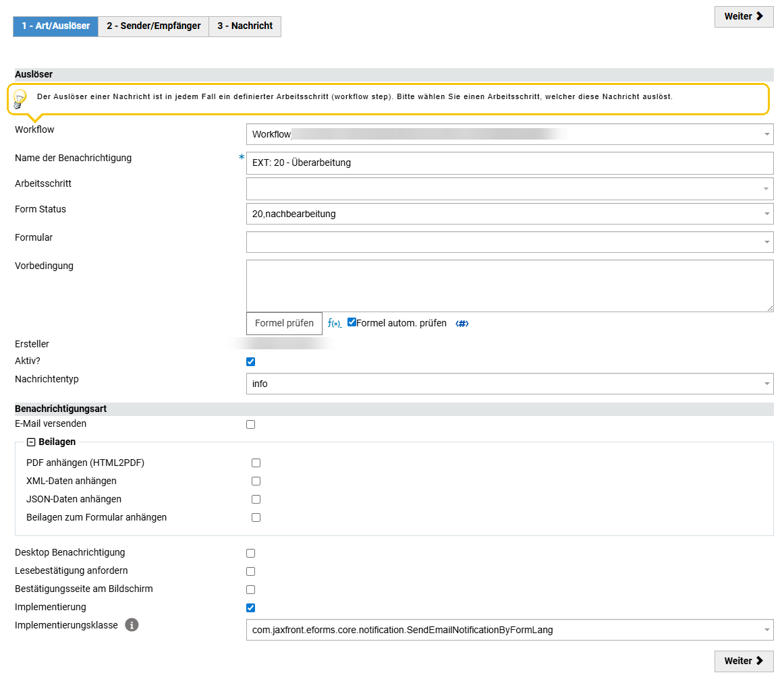Uncheck the Implementierung checkbox
The image size is (784, 679).
251,608
